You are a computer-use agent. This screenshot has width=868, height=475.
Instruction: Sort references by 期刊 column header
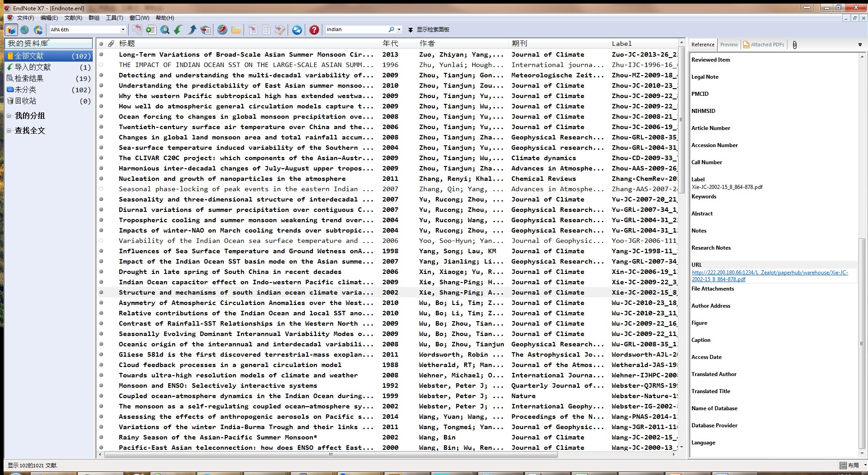[558, 44]
